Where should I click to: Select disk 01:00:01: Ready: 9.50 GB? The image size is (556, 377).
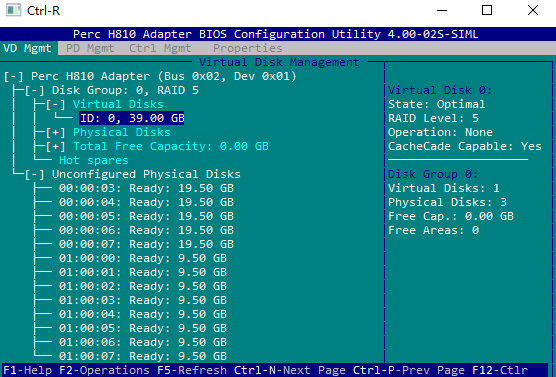(x=143, y=272)
